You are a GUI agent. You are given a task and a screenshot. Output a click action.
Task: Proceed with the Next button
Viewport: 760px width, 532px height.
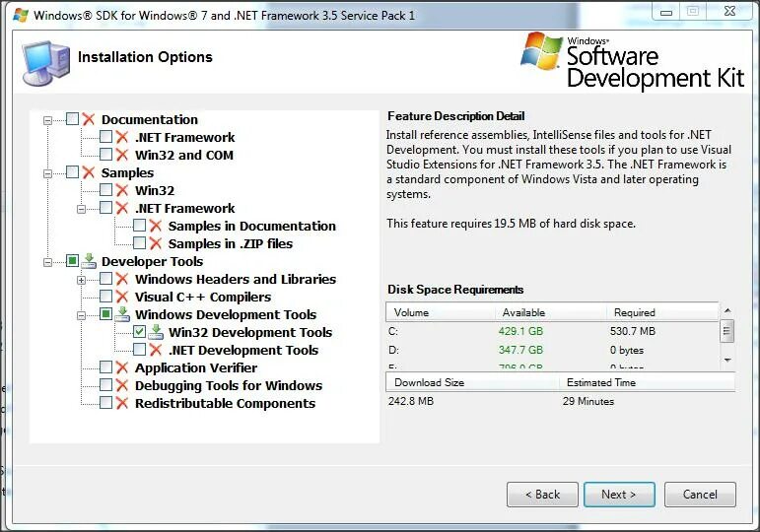tap(619, 495)
